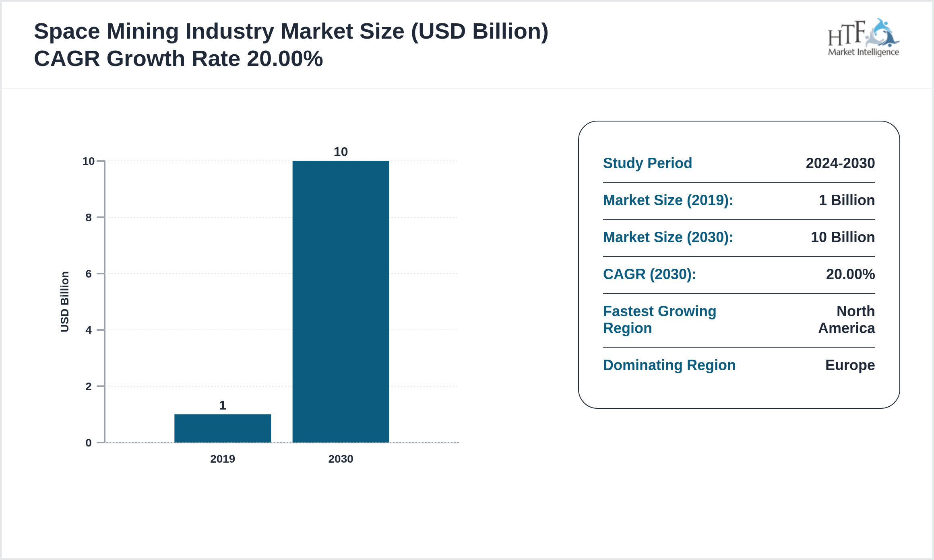Select the '2024-2030' study period value

click(840, 163)
